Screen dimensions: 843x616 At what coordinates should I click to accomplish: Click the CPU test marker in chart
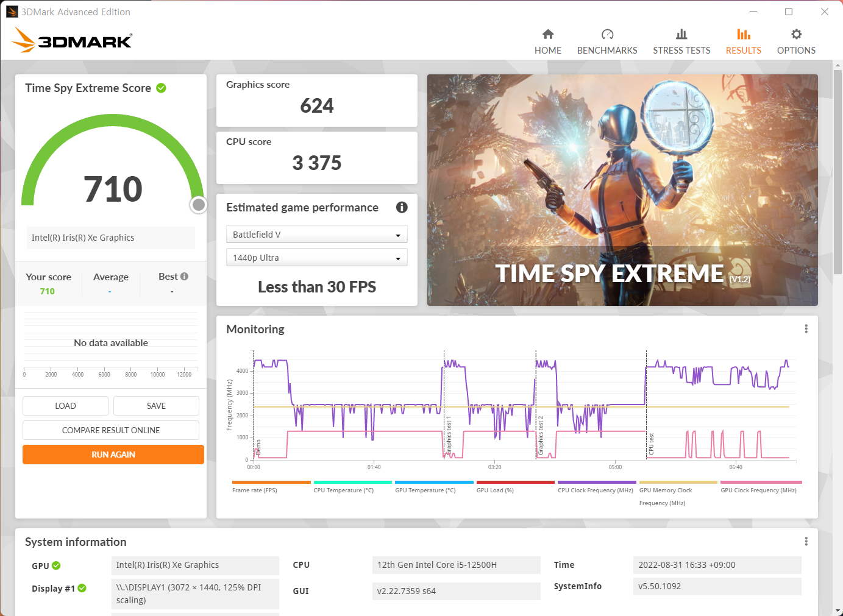point(651,444)
